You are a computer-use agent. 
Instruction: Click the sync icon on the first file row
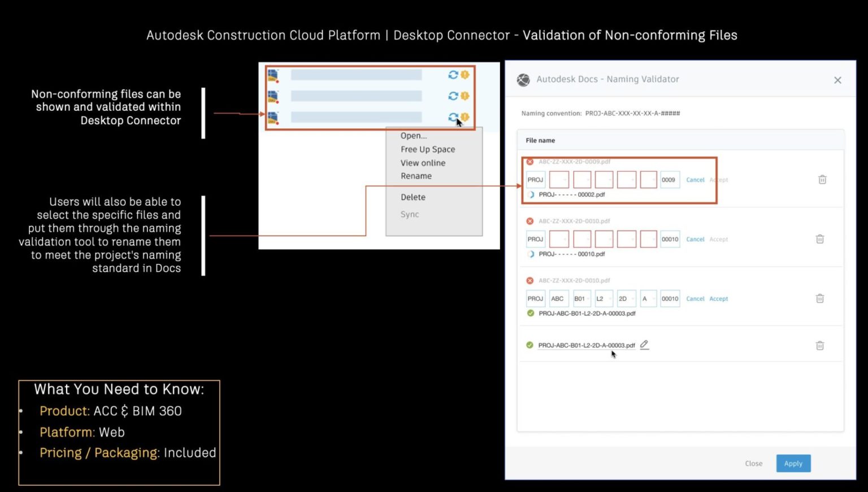[453, 74]
